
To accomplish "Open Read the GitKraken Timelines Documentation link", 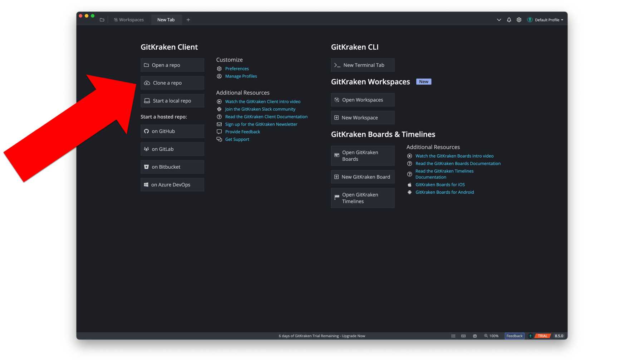I will pyautogui.click(x=444, y=174).
